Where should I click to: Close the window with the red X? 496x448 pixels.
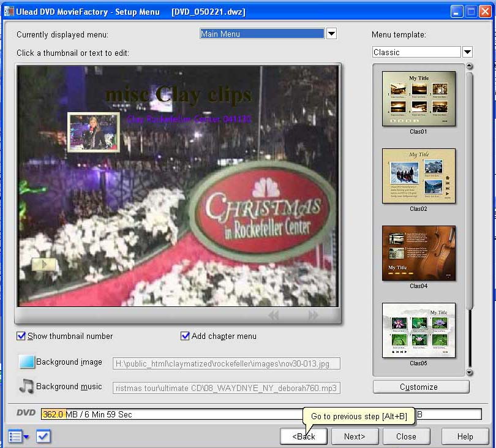click(x=484, y=12)
